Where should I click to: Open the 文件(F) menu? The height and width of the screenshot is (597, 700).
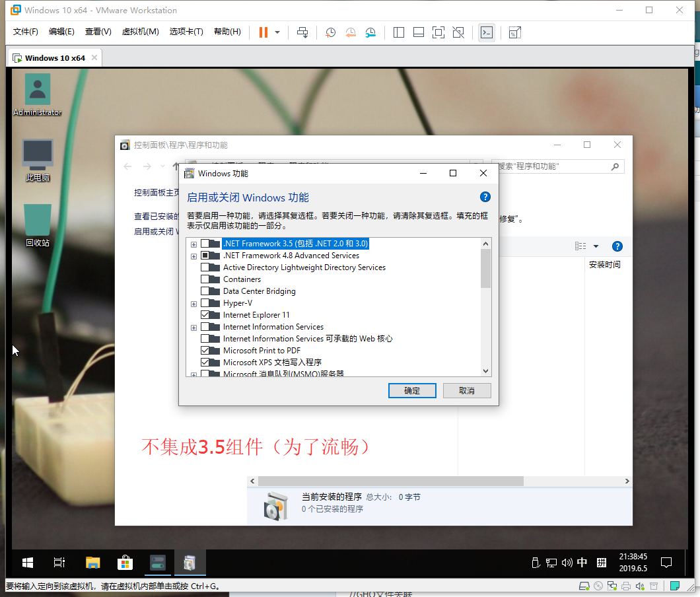click(x=26, y=32)
